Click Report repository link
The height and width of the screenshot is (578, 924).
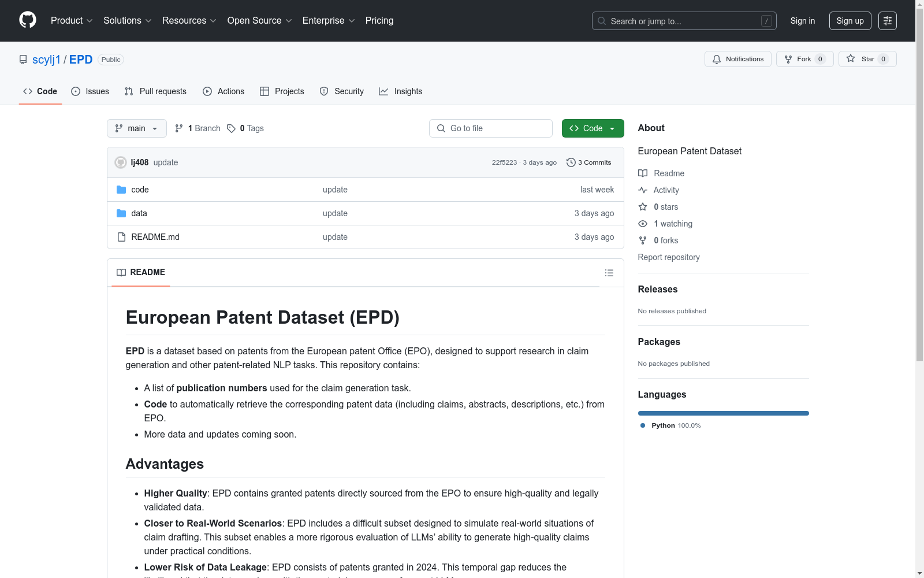[x=669, y=257]
